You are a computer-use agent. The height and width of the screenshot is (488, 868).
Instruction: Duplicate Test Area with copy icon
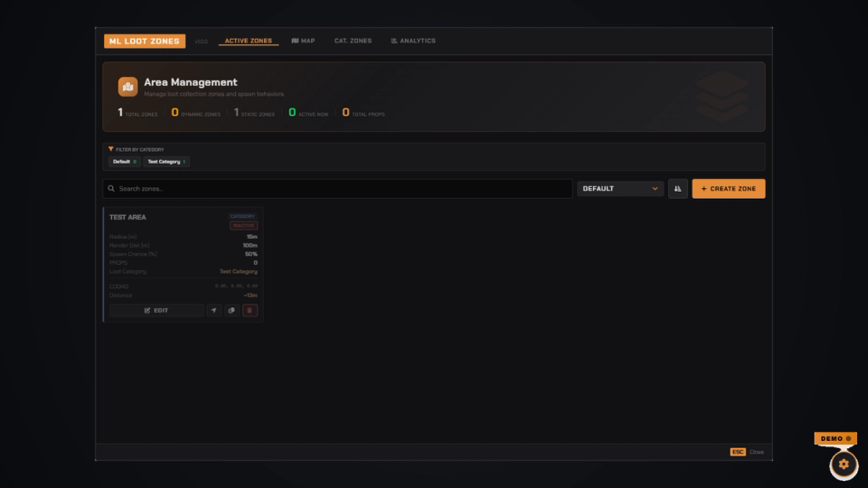231,310
